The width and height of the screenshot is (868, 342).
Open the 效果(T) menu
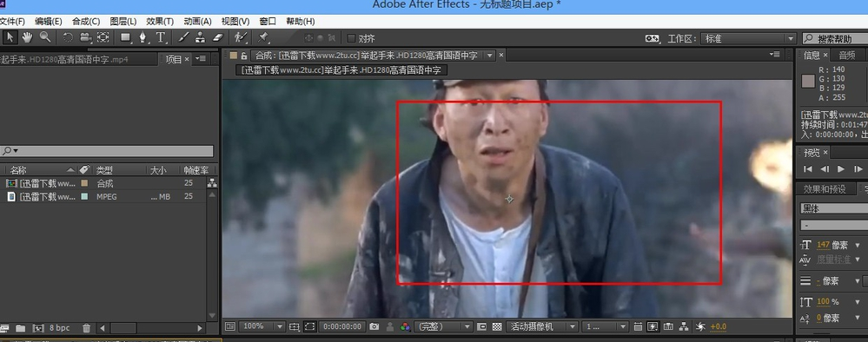pos(160,22)
